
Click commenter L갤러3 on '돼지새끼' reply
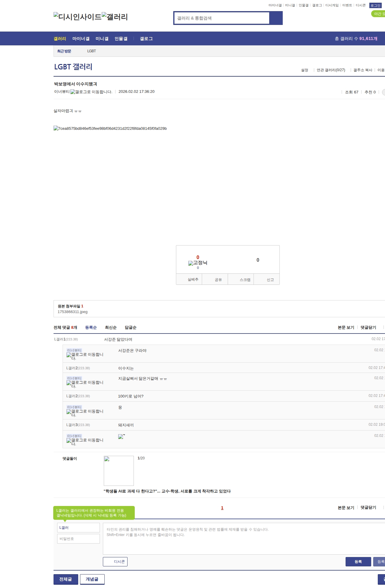click(78, 425)
